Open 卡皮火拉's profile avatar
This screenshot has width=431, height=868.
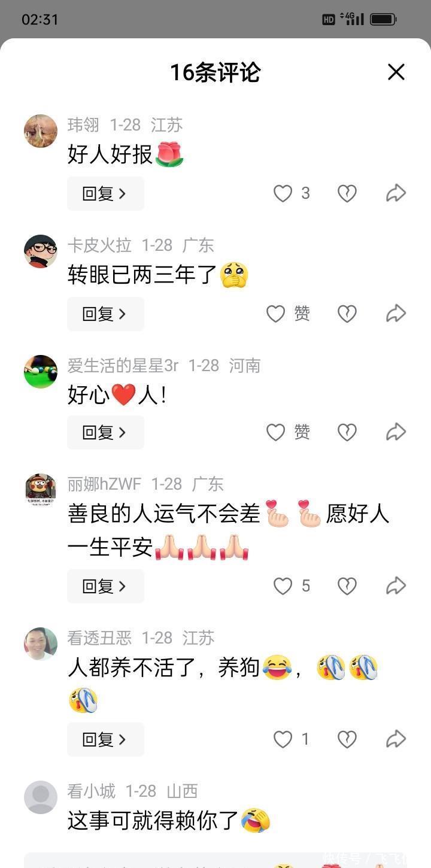pos(41,251)
